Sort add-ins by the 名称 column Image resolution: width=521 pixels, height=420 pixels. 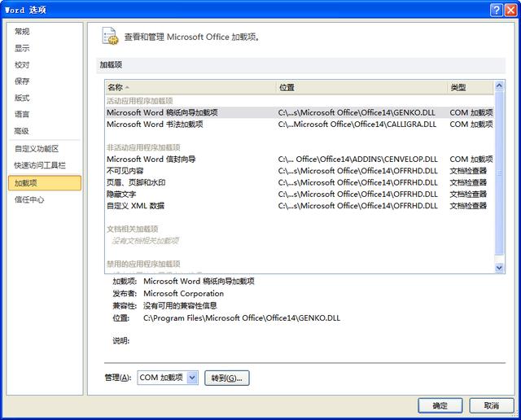[190, 87]
